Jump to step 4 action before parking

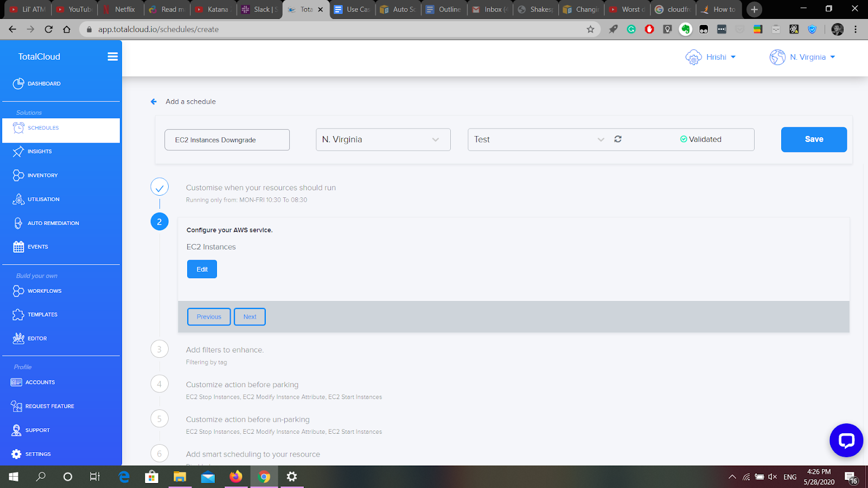tap(159, 384)
